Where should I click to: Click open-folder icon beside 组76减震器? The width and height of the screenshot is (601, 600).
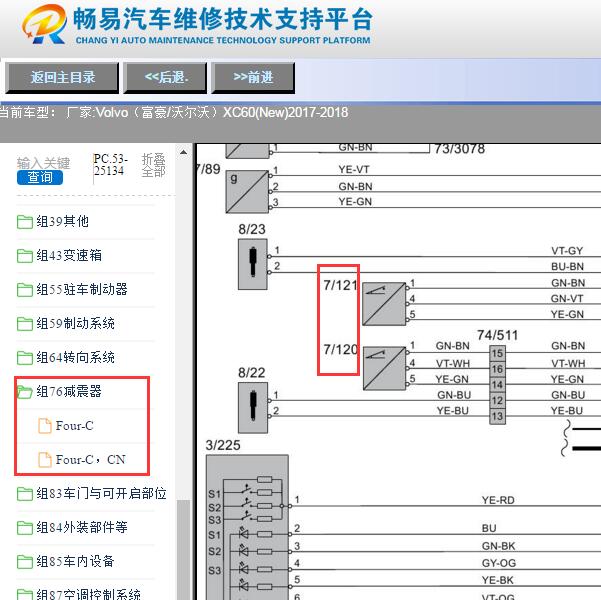pyautogui.click(x=25, y=392)
